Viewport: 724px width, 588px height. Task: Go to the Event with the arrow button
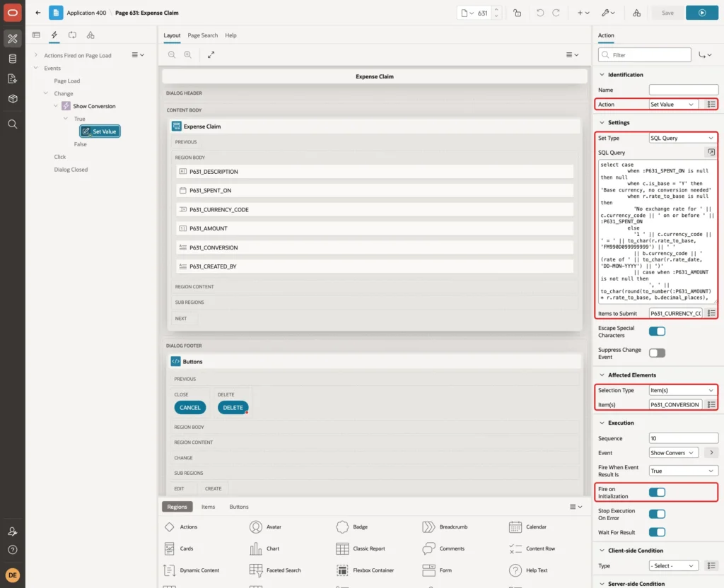pos(711,453)
